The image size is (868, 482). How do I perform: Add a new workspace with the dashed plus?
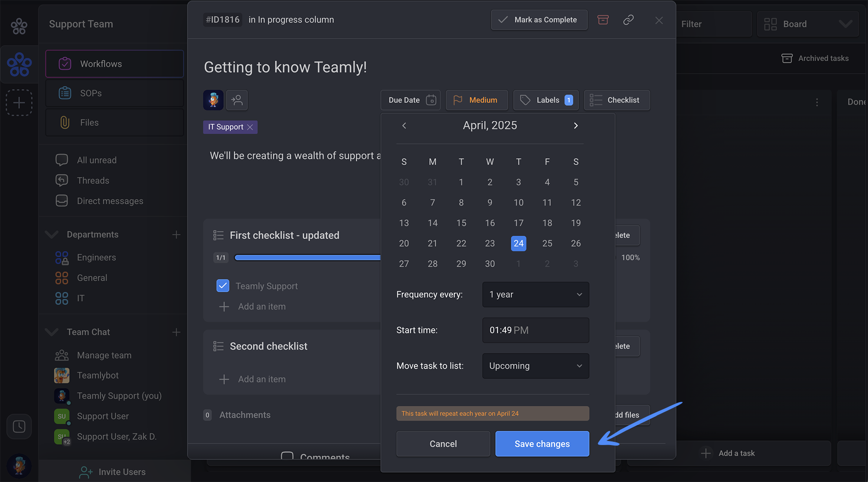19,103
